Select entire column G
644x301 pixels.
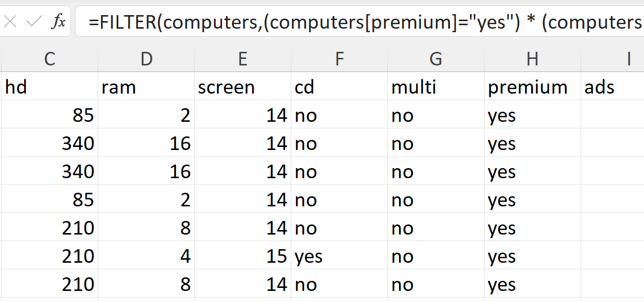[x=436, y=59]
